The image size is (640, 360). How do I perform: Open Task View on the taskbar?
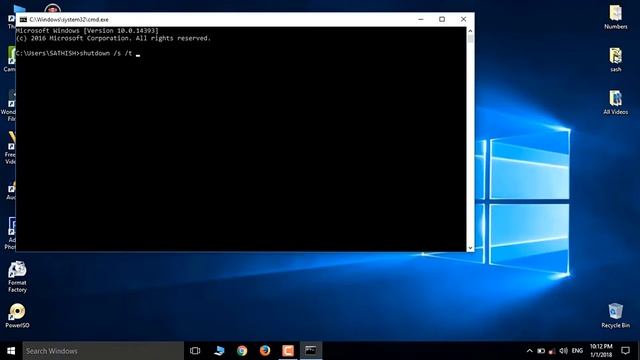(195, 351)
